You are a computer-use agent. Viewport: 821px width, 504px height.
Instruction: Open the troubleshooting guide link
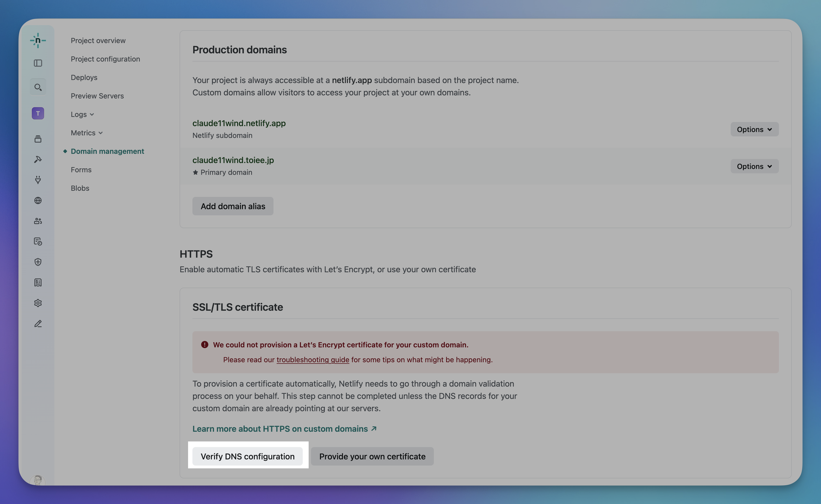point(313,360)
